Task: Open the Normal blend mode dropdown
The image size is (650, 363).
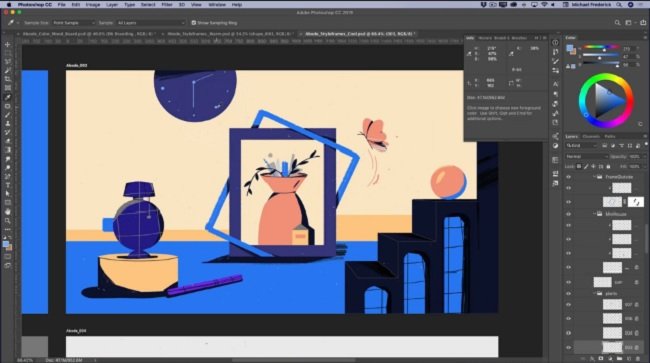Action: click(x=587, y=157)
